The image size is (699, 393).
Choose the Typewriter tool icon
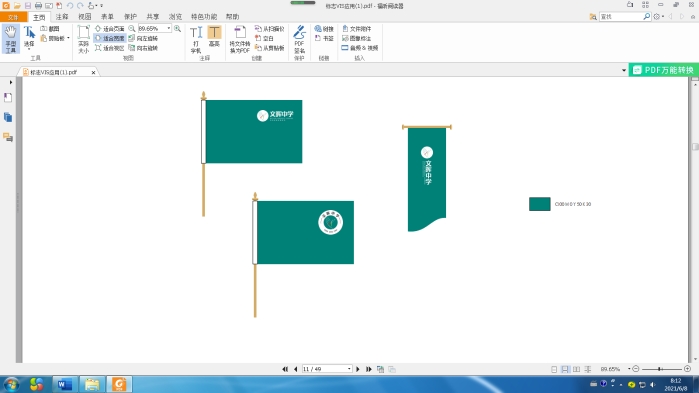click(x=196, y=39)
